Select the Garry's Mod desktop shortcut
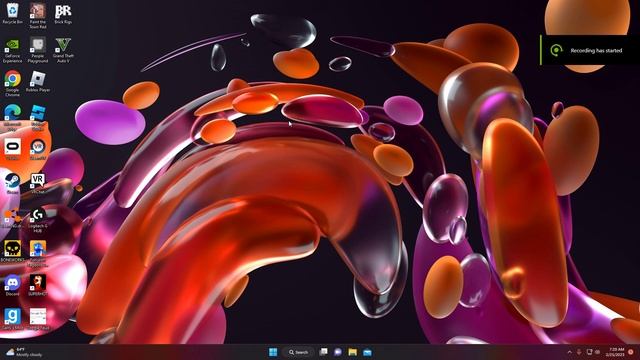 [12, 319]
